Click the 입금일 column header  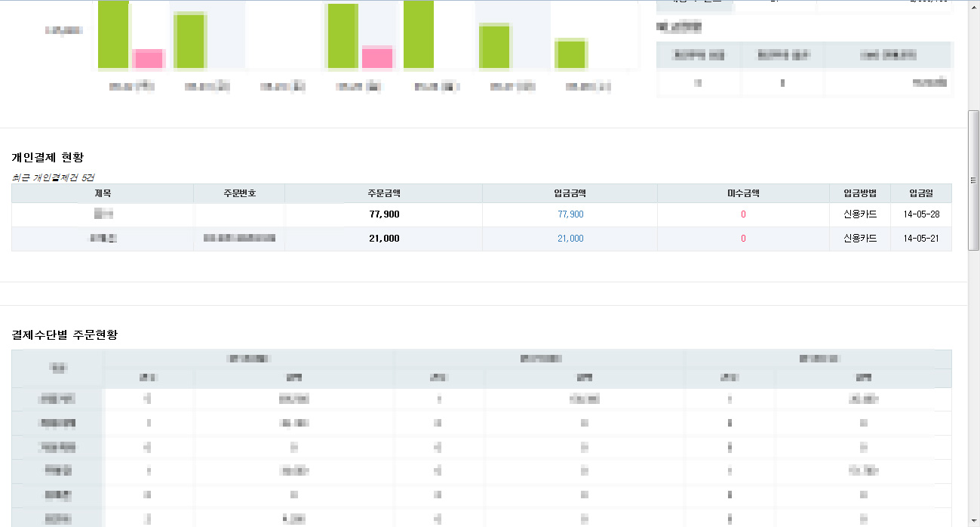(x=921, y=193)
